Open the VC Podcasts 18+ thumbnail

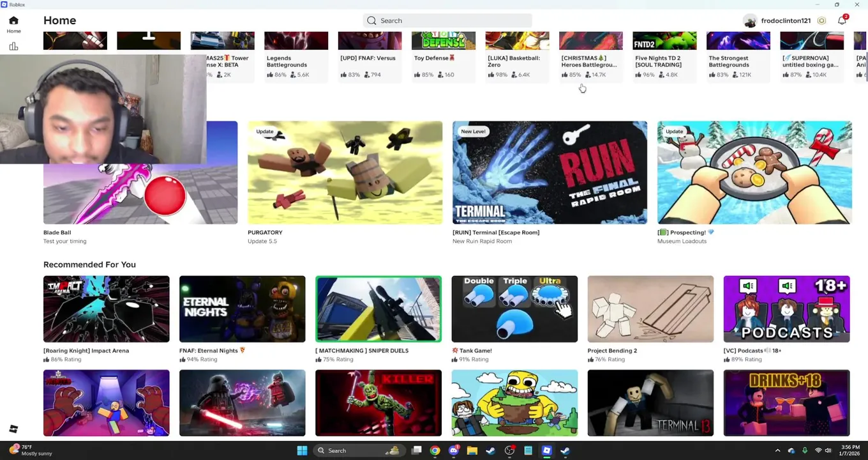(786, 309)
